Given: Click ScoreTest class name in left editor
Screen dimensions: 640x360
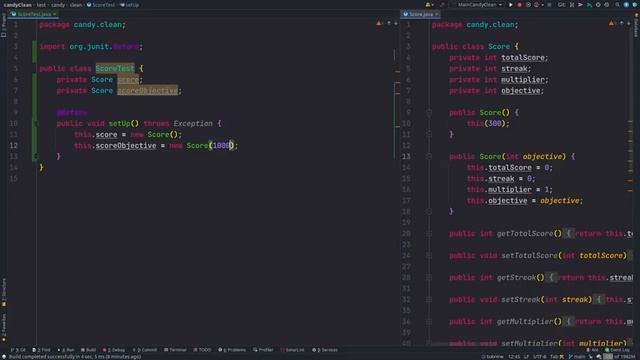Looking at the screenshot, I should (x=115, y=69).
